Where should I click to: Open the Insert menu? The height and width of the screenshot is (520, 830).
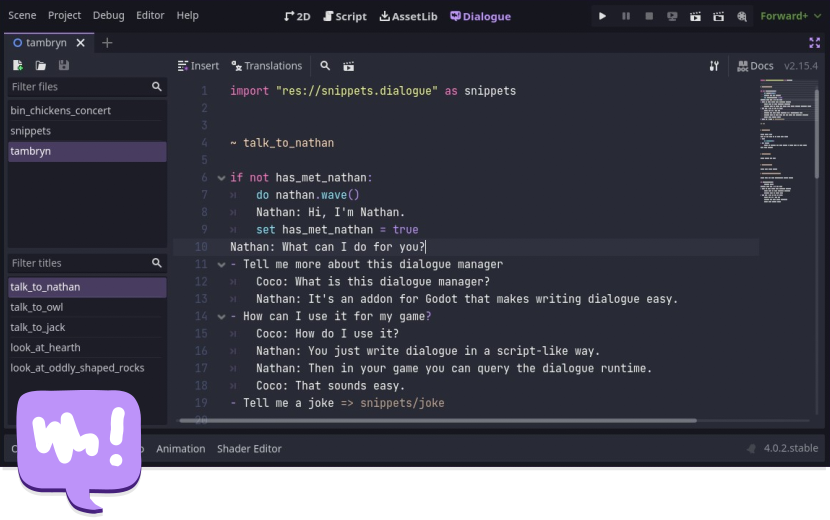198,66
